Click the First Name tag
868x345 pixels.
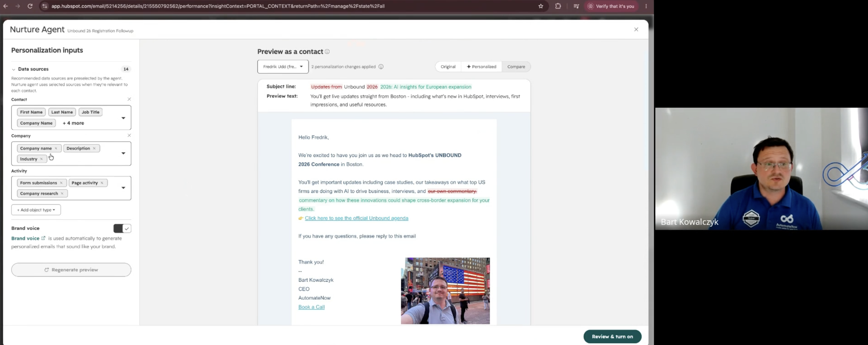tap(31, 112)
